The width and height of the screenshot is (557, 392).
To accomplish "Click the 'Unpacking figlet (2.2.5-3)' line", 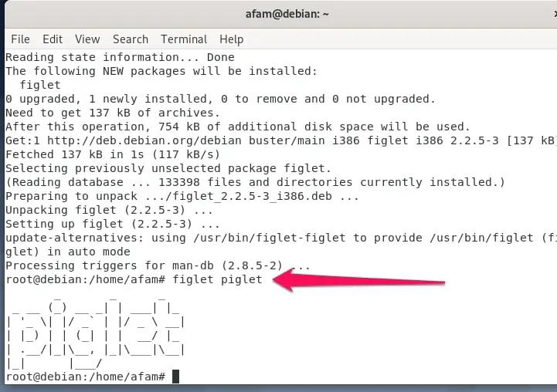I will (x=109, y=210).
